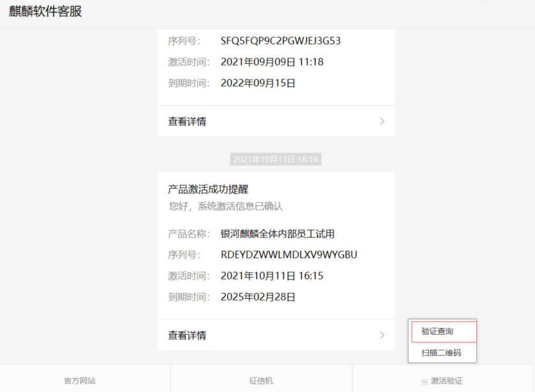Open the 官方网站 bottom menu
535x392 pixels.
pyautogui.click(x=80, y=381)
